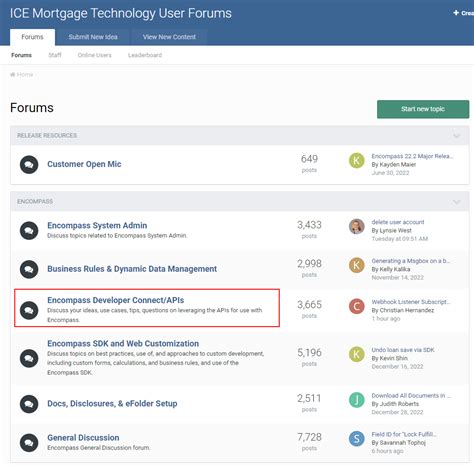Image resolution: width=474 pixels, height=465 pixels.
Task: Click the Start new topic button
Action: tap(423, 109)
